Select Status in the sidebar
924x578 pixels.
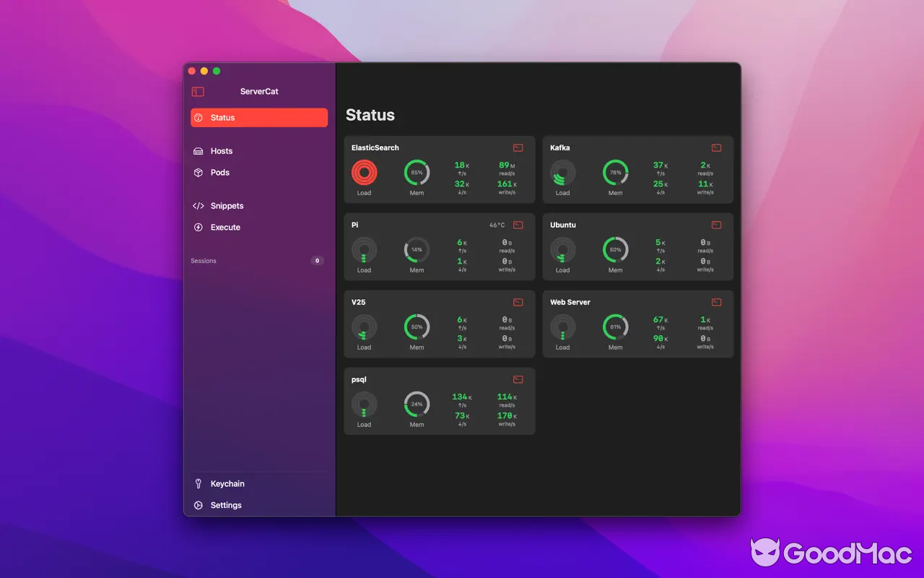222,117
